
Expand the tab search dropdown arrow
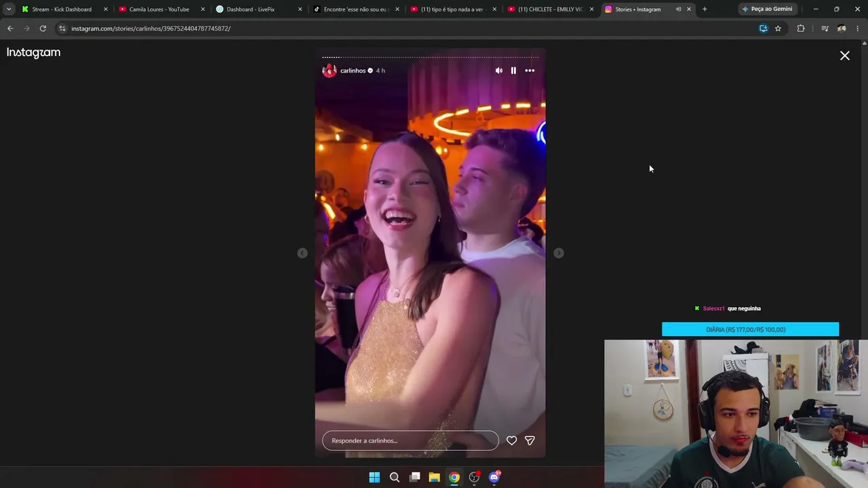pos(9,9)
